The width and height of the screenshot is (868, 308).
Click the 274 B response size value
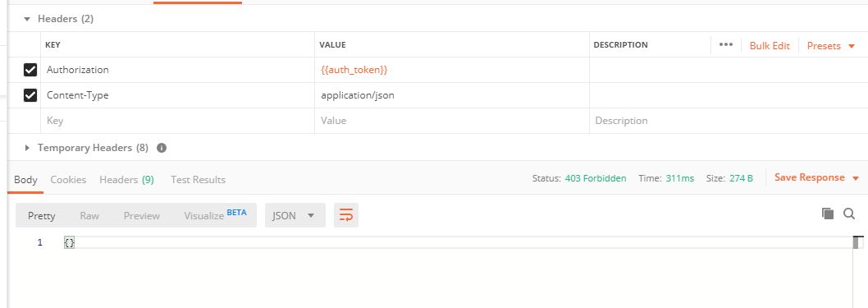point(741,178)
